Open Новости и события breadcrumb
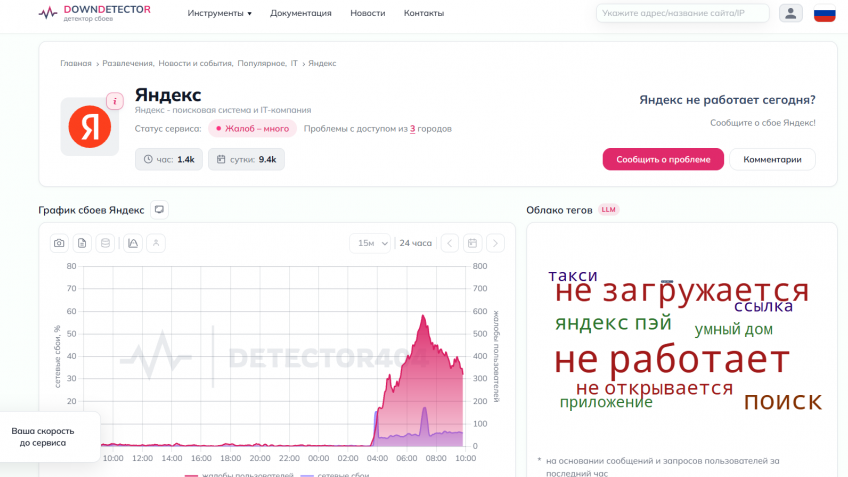 point(195,63)
